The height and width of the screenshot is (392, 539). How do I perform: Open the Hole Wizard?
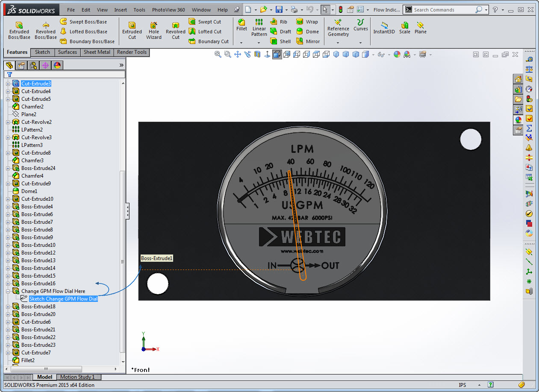click(x=154, y=30)
